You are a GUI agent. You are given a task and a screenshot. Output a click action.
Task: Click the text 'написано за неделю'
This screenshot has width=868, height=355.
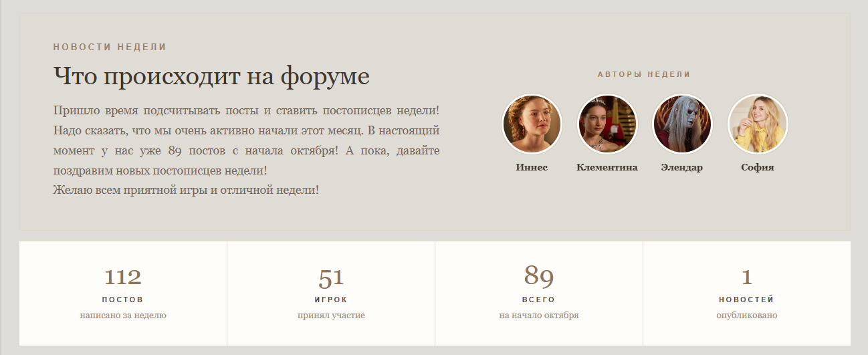pos(123,316)
